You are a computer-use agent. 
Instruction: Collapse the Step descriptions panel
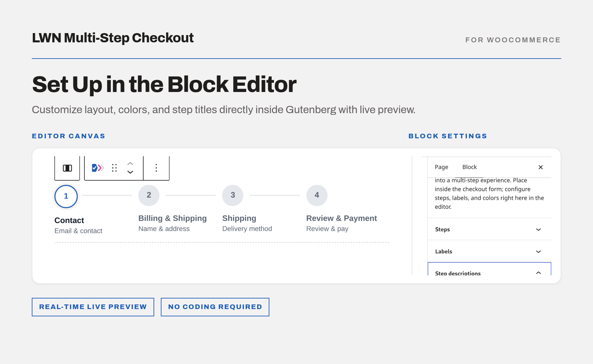[489, 269]
